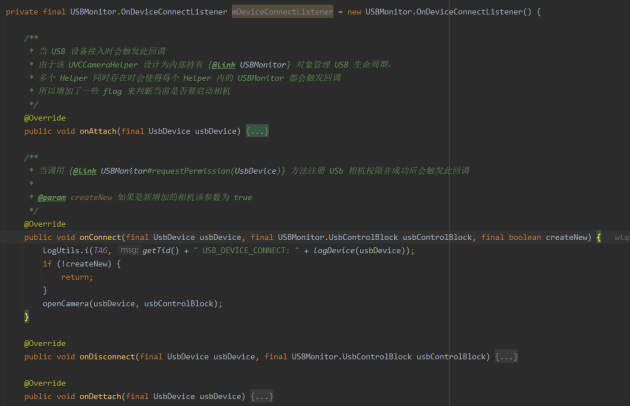The width and height of the screenshot is (630, 406).
Task: Place cursor on onDettach method name
Action: 100,396
